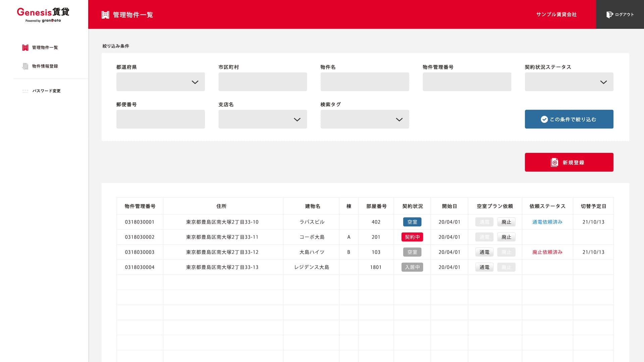Screen dimensions: 644x362
Task: Click the checkmark icon on the filter button
Action: pos(544,119)
